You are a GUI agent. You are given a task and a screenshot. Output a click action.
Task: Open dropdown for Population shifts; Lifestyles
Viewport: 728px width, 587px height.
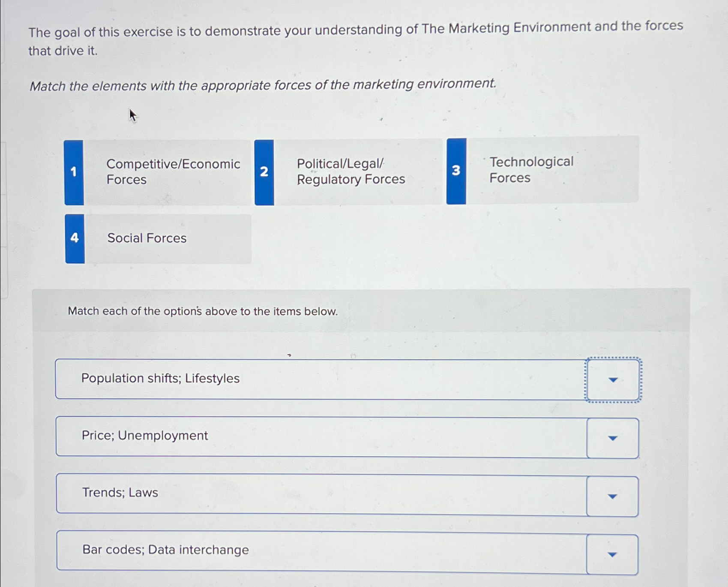point(613,380)
